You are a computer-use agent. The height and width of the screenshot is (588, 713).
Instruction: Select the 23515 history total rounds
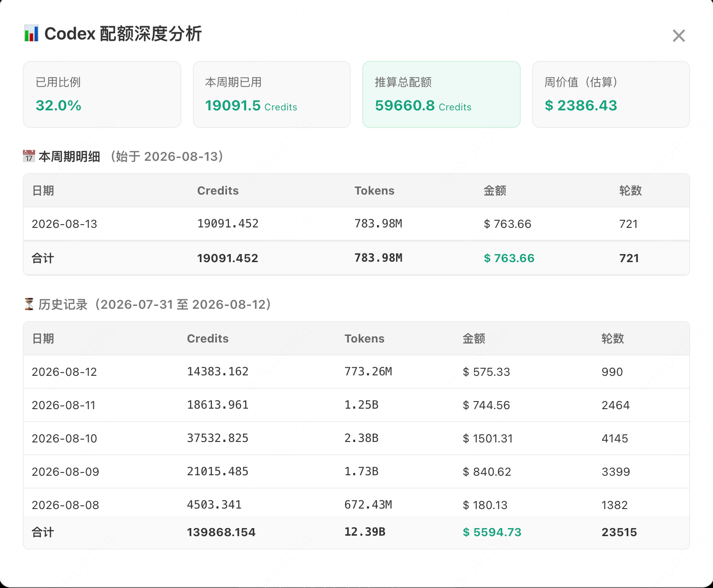(619, 532)
